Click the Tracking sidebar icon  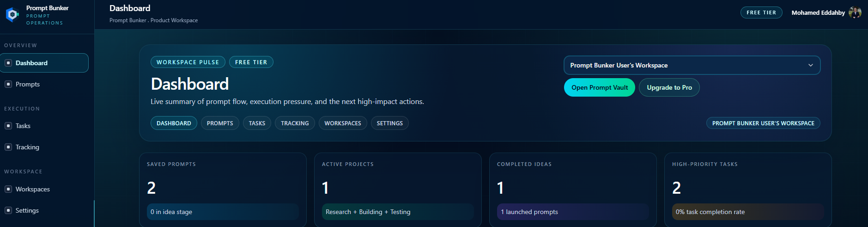[8, 147]
